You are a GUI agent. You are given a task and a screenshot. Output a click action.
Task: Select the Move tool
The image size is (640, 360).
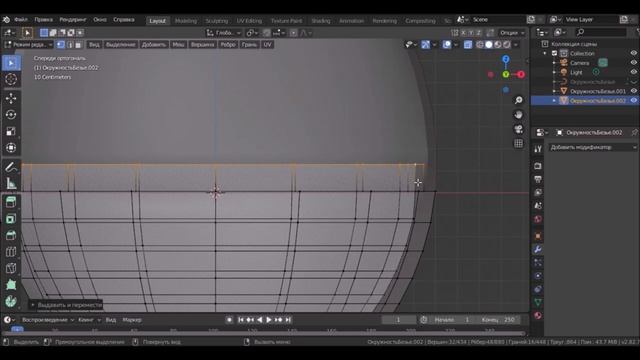11,98
